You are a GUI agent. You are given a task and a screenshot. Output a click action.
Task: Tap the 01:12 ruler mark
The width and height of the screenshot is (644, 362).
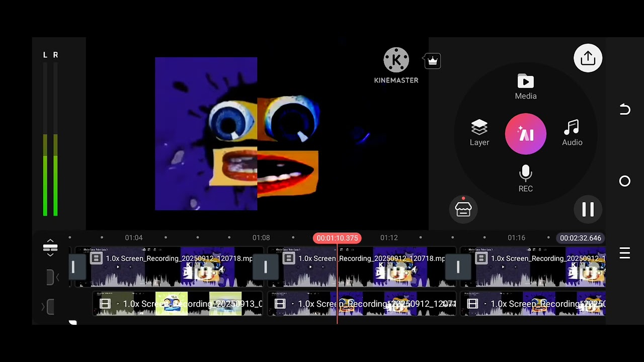[x=389, y=238]
